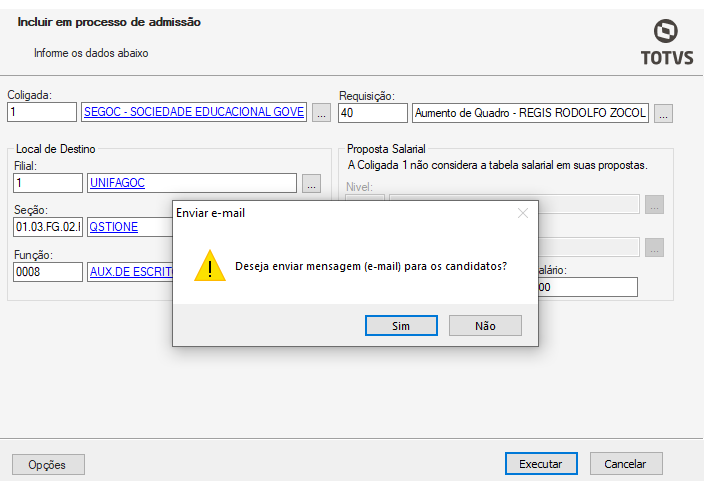Click the Nível lookup ellipsis button

point(653,205)
